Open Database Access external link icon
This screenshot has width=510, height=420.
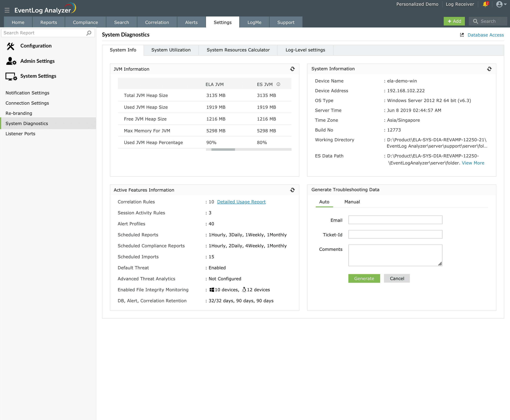pyautogui.click(x=462, y=35)
